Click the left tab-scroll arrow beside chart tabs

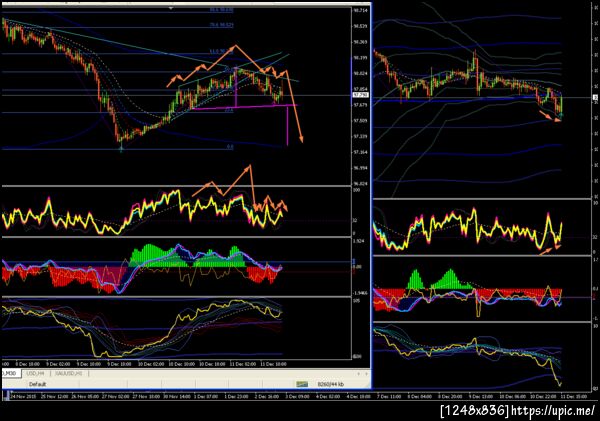click(359, 373)
